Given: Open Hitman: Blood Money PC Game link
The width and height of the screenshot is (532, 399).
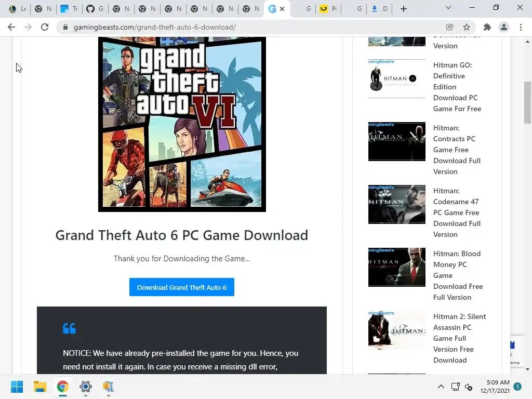Looking at the screenshot, I should coord(458,275).
